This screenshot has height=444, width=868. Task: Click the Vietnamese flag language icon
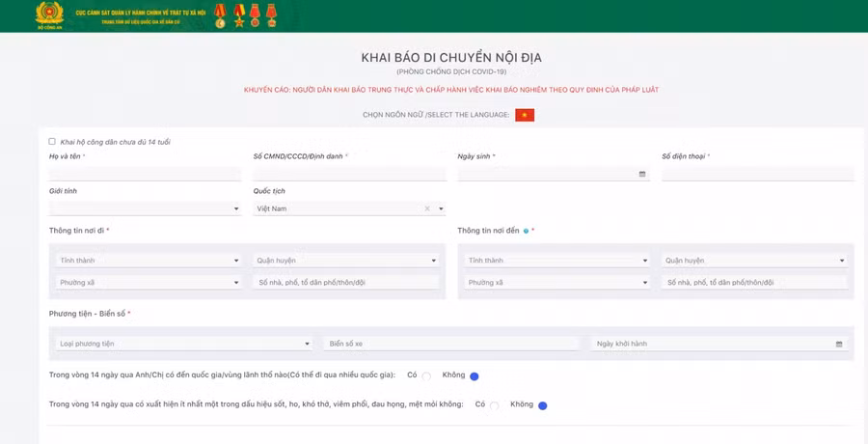[525, 115]
